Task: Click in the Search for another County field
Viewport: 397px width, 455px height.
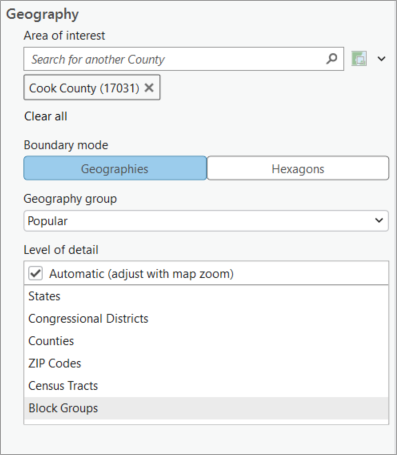Action: coord(183,59)
